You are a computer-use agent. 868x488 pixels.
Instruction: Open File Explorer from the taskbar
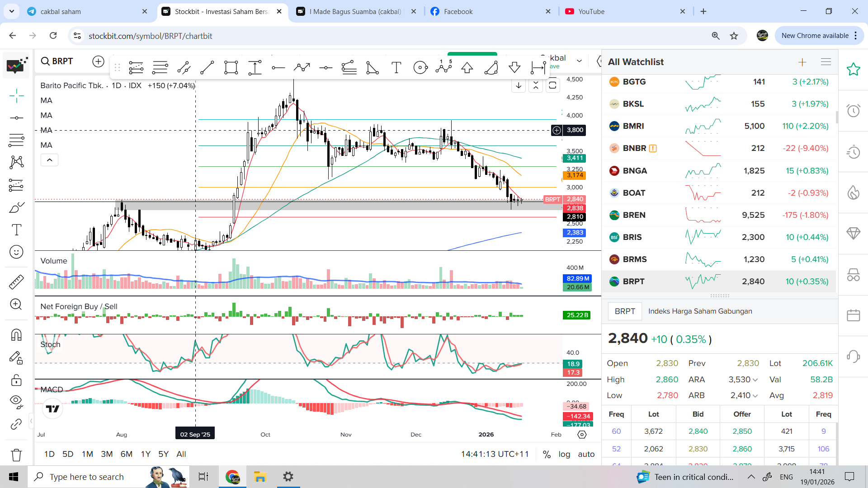[x=260, y=477]
